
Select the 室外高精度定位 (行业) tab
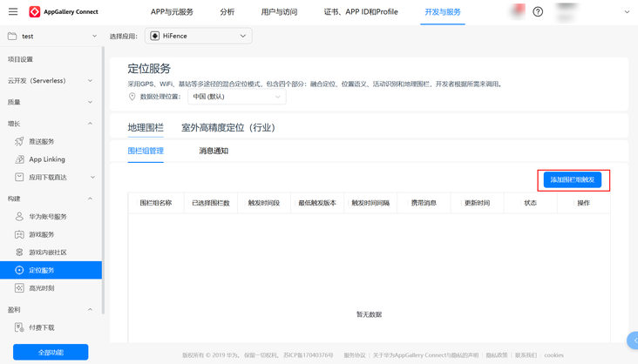[227, 128]
